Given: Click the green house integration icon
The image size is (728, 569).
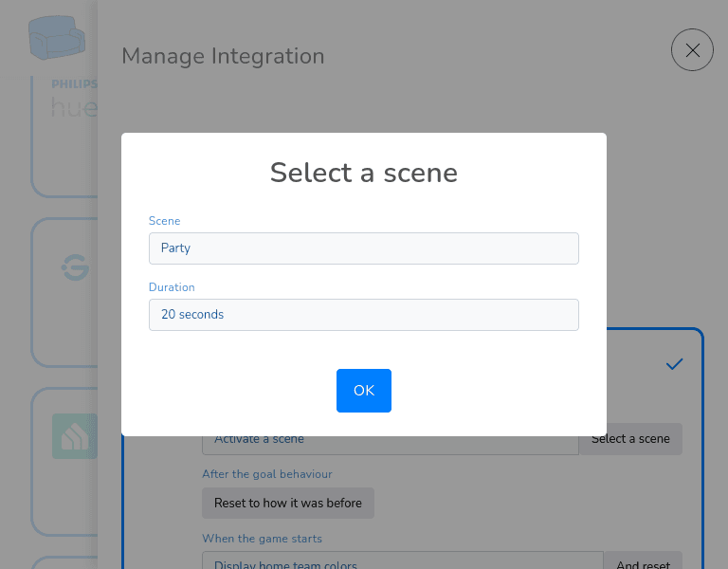Looking at the screenshot, I should tap(74, 436).
